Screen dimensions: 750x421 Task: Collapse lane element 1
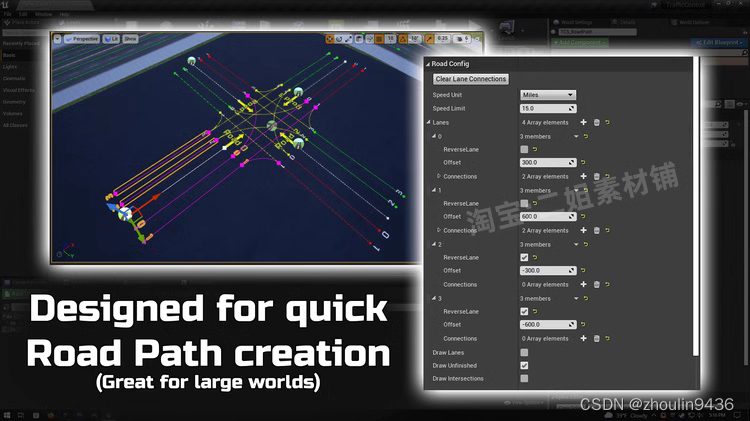434,190
